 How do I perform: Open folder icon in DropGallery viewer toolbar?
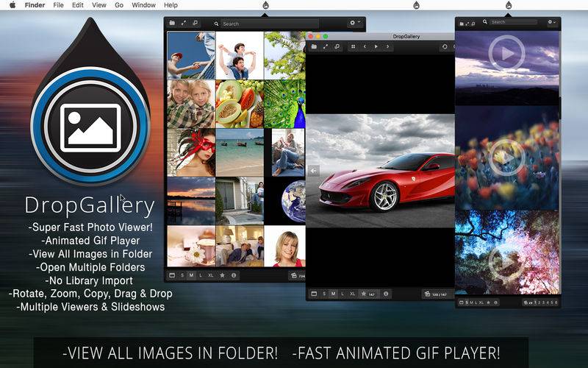click(315, 46)
